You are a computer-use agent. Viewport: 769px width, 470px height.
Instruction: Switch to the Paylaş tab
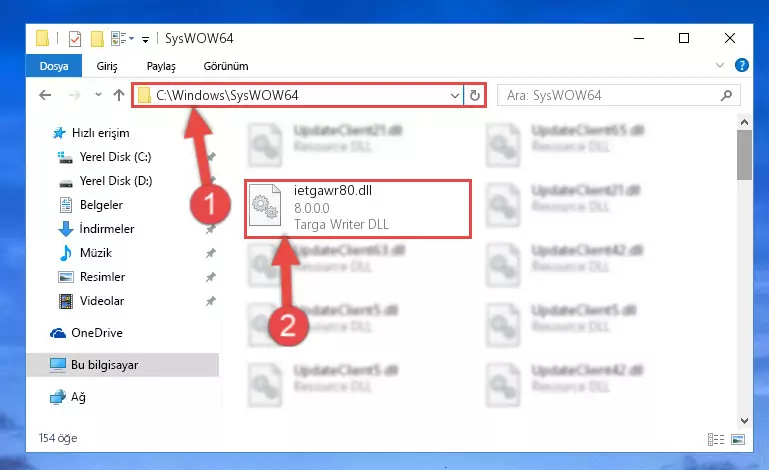tap(161, 66)
